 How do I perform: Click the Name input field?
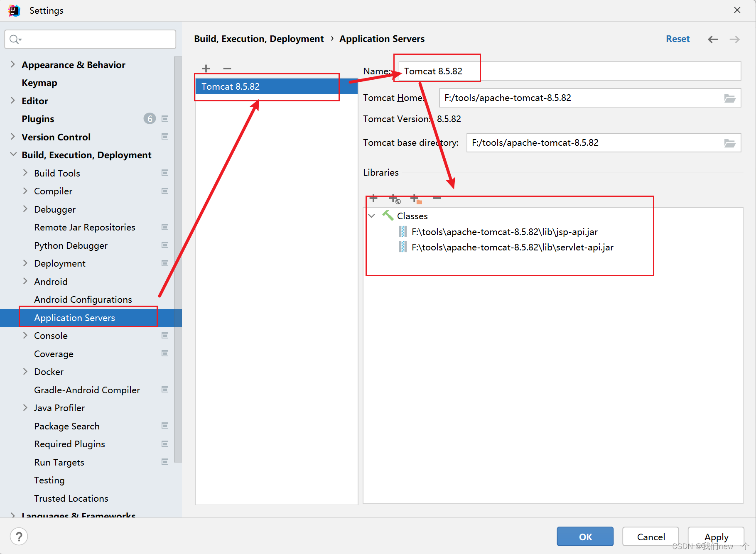click(x=569, y=71)
